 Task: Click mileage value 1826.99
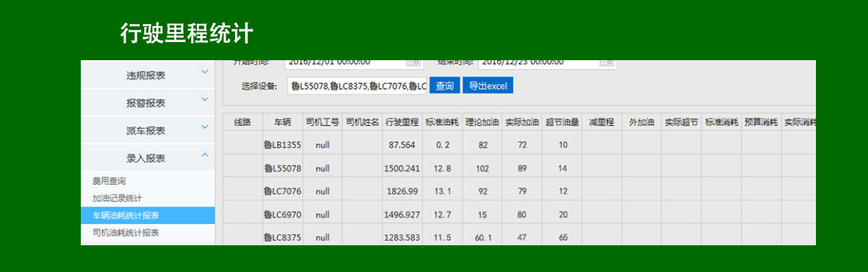pos(402,192)
